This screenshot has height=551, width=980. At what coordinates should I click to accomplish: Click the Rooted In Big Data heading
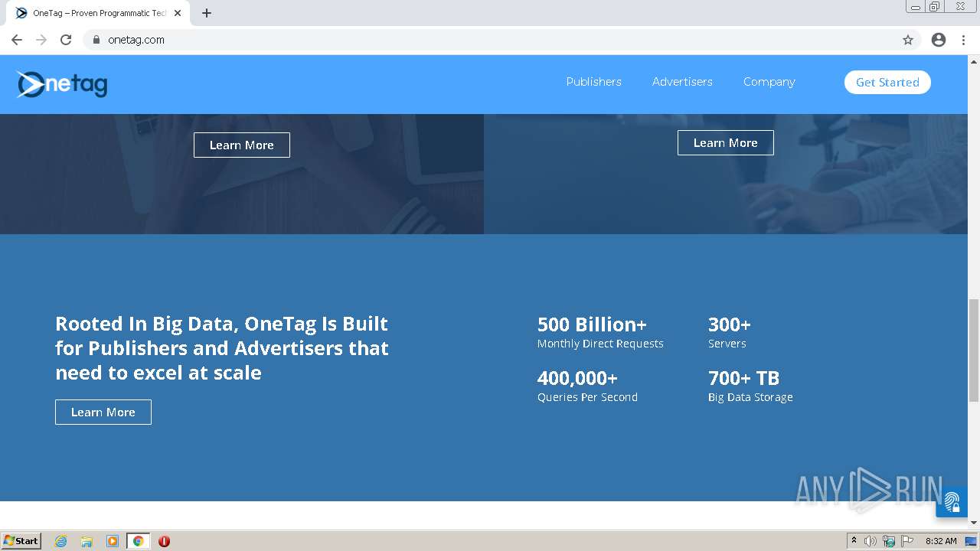(x=222, y=348)
